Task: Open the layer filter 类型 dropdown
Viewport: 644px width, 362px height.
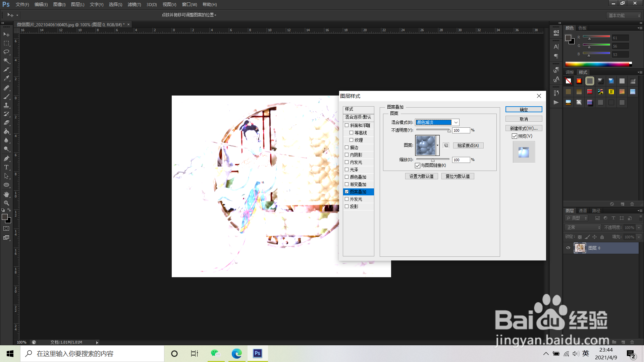Action: [577, 218]
